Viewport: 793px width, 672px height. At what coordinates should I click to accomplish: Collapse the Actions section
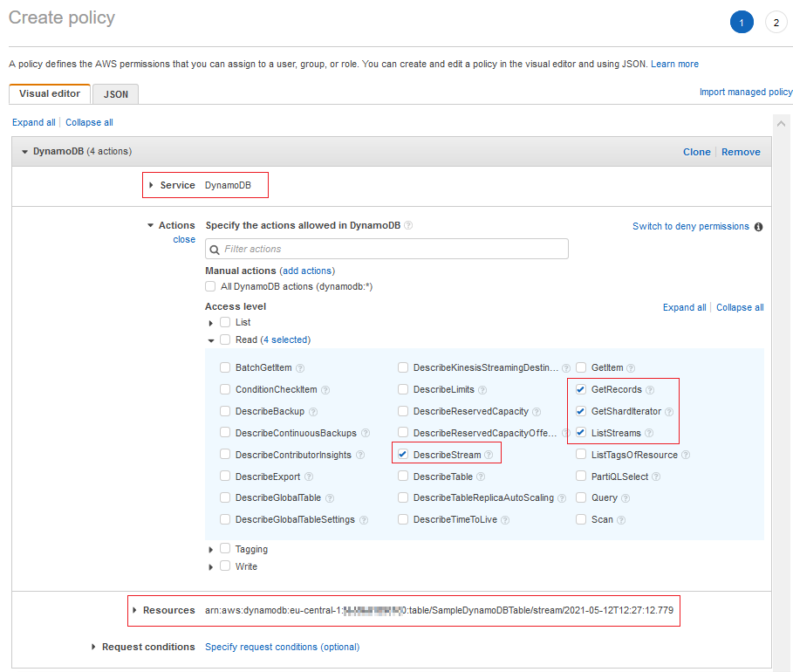tap(150, 225)
